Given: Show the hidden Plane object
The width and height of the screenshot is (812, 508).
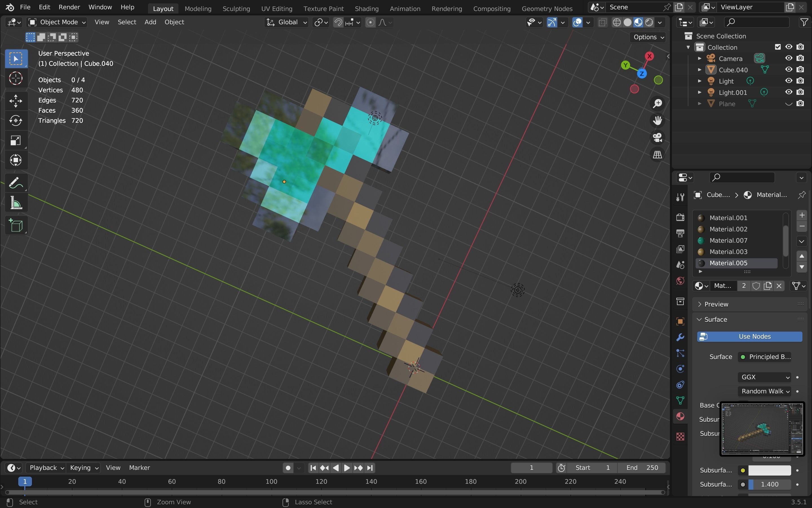Looking at the screenshot, I should pos(789,104).
